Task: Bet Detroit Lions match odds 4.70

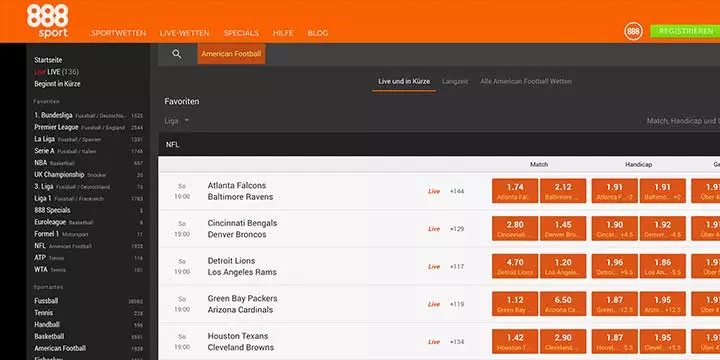Action: coord(515,266)
